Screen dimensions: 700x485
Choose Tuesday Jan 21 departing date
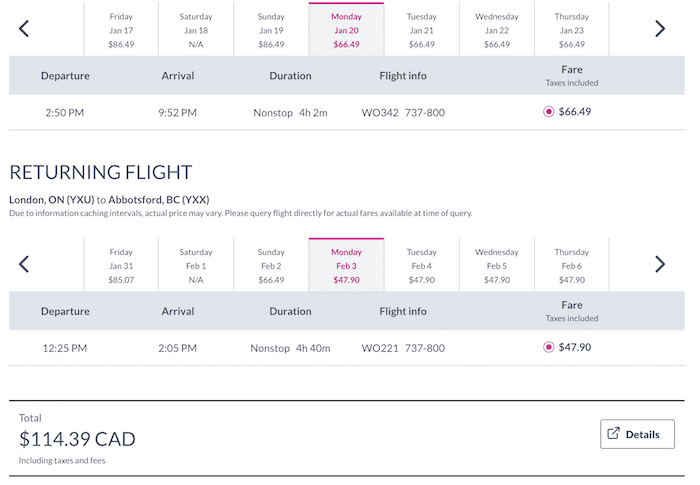pos(421,29)
